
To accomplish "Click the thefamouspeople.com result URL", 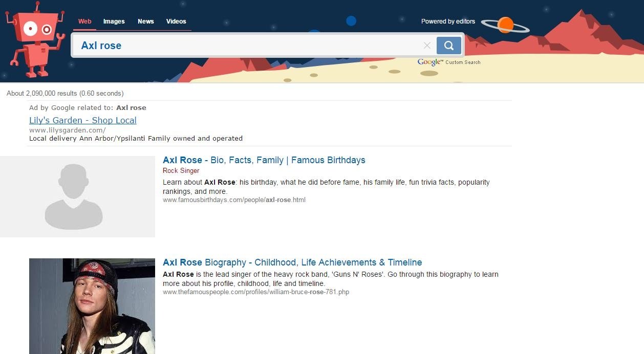I will pos(256,292).
